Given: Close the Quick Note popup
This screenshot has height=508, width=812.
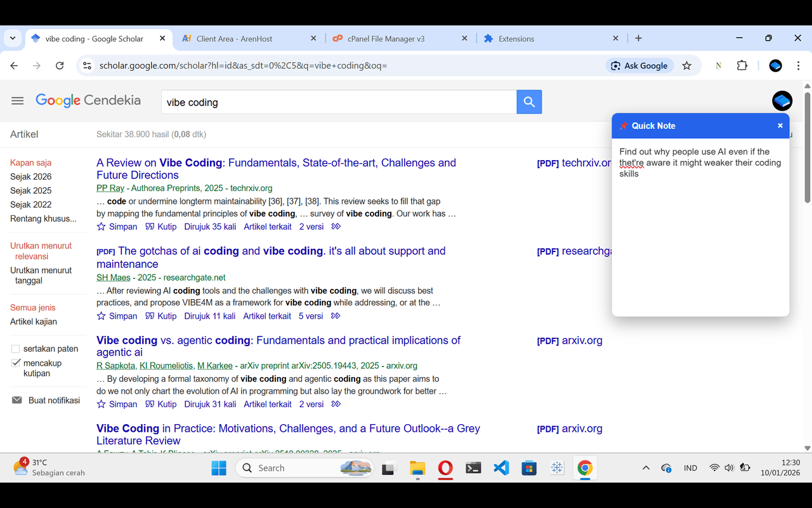Looking at the screenshot, I should (x=780, y=126).
